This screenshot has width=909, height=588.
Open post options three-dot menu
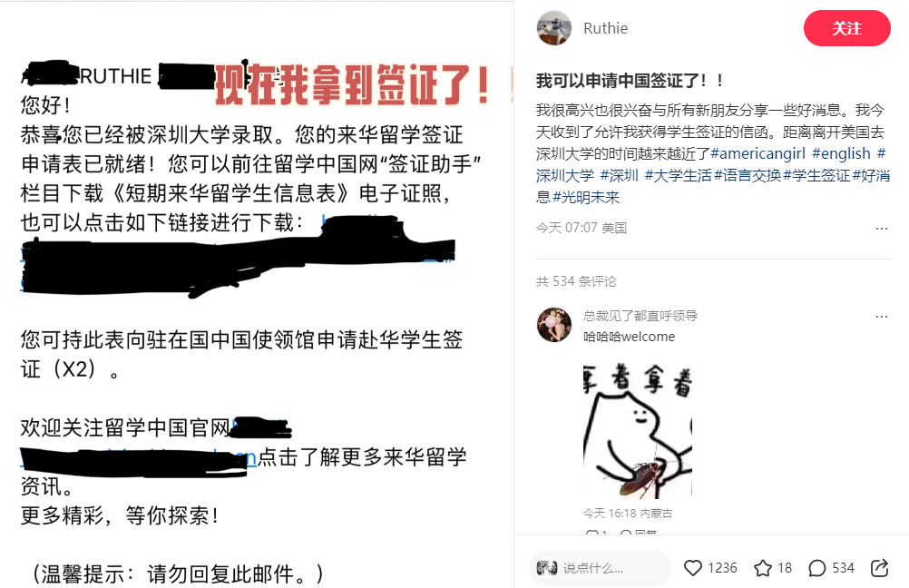click(882, 229)
